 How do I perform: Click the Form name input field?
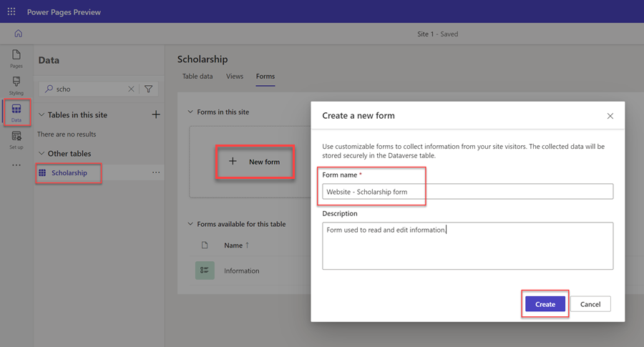(467, 192)
